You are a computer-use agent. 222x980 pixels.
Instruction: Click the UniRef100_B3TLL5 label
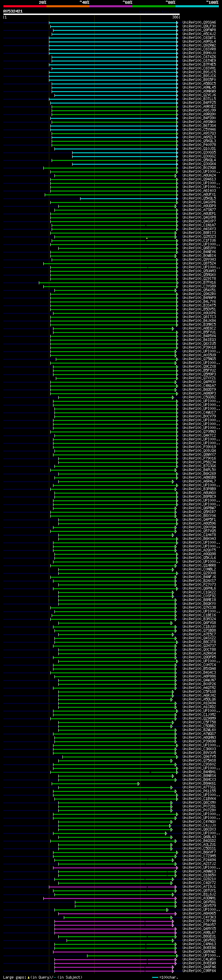tap(199, 99)
